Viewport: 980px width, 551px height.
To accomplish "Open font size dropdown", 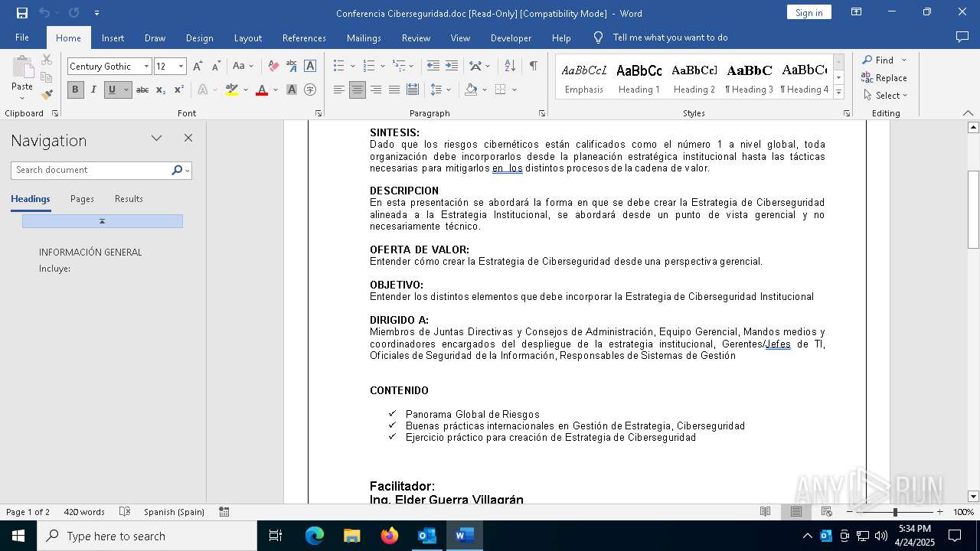I will click(x=181, y=67).
